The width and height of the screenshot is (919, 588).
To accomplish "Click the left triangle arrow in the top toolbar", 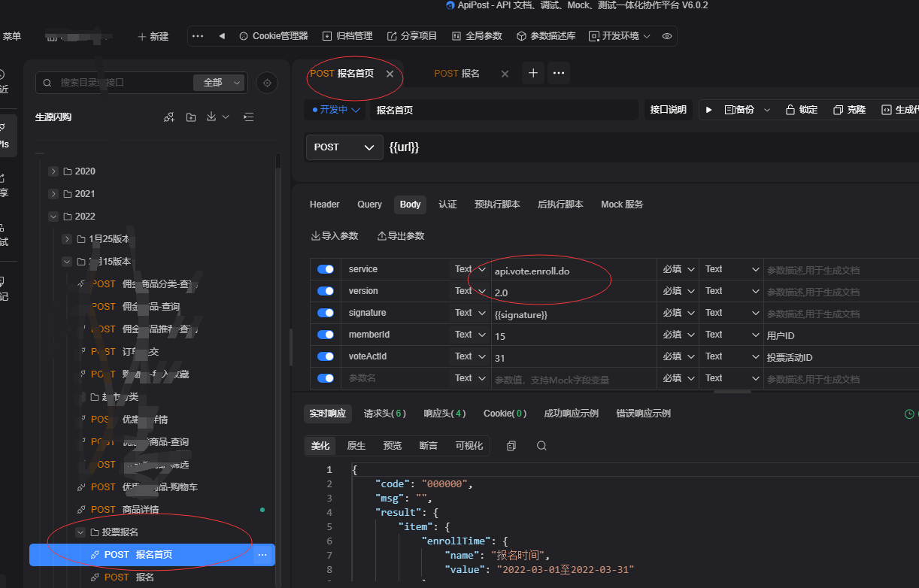I will 222,36.
